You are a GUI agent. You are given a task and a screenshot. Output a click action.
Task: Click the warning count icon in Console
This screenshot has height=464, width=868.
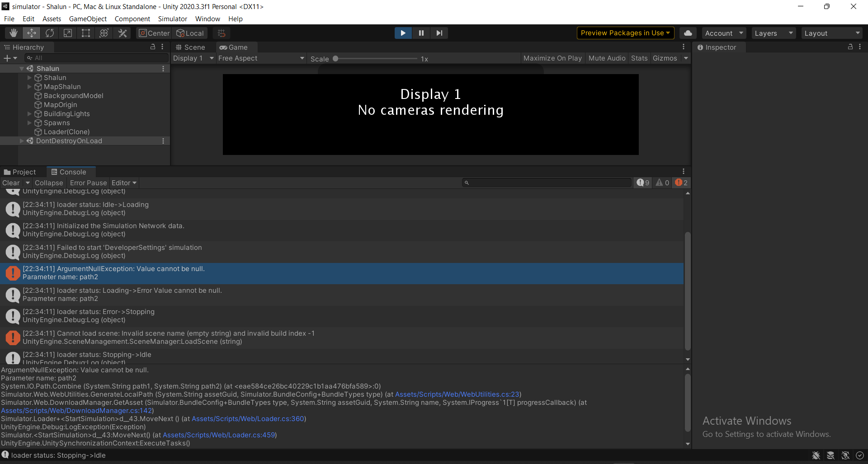click(662, 183)
